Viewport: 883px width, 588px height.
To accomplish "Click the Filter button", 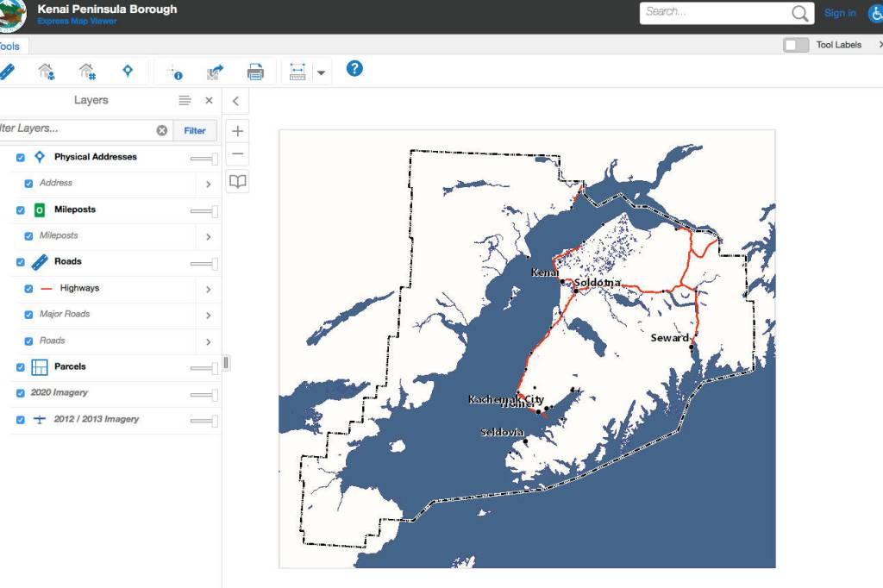I will coord(195,130).
